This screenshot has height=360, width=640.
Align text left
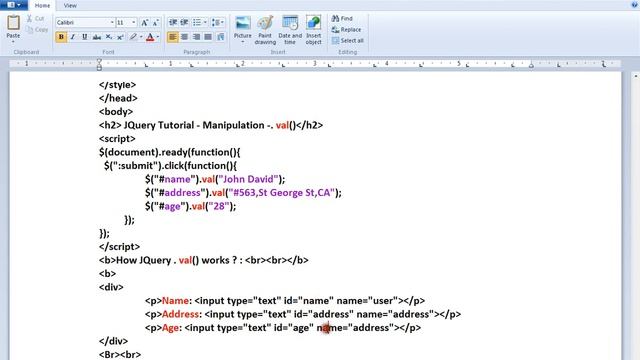click(x=173, y=37)
